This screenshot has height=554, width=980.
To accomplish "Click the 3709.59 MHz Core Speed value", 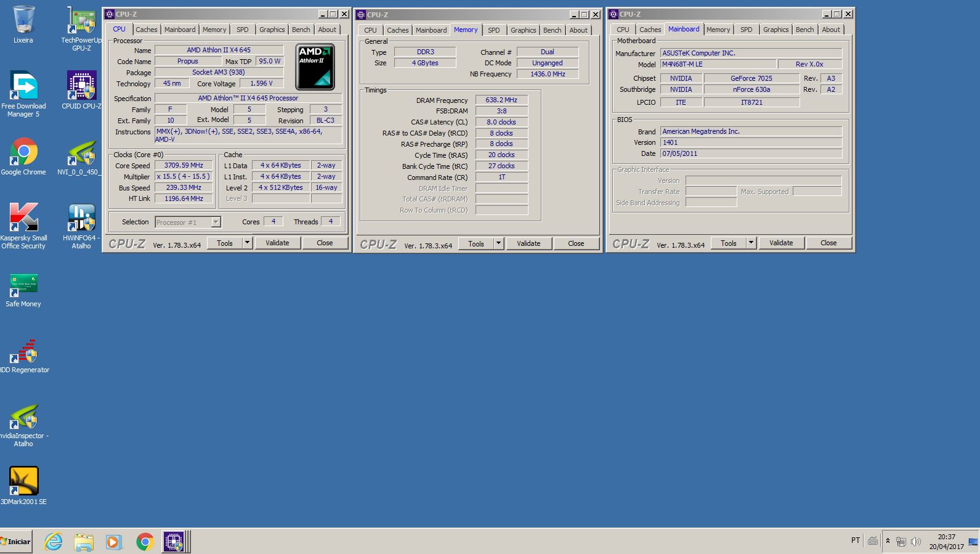I will click(x=184, y=165).
